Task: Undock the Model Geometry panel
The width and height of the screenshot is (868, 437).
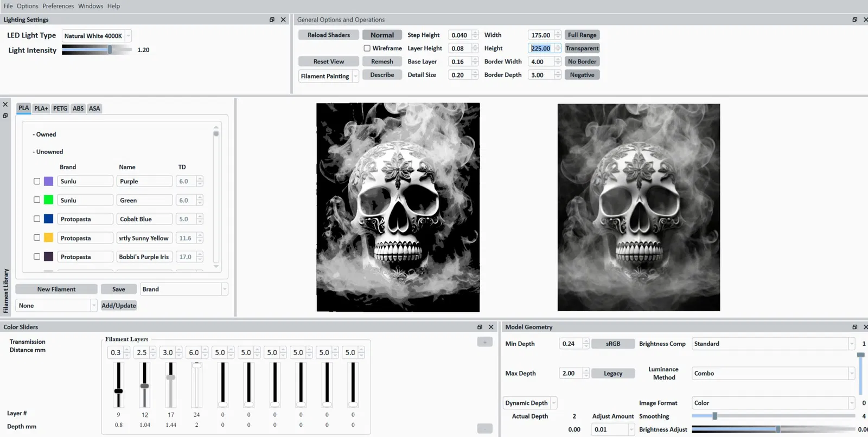Action: 855,327
